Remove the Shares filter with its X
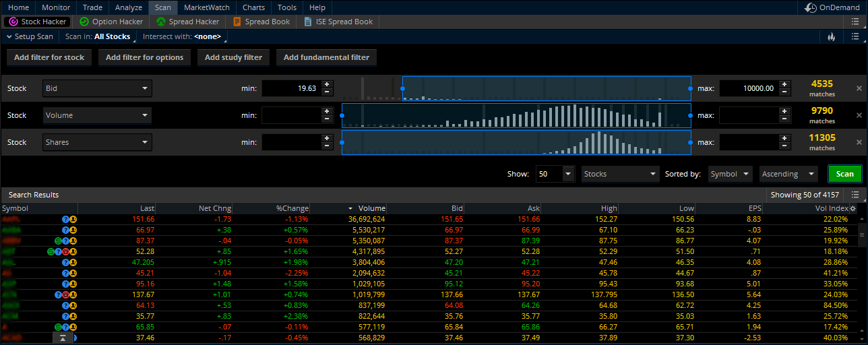This screenshot has width=868, height=345. pyautogui.click(x=859, y=142)
